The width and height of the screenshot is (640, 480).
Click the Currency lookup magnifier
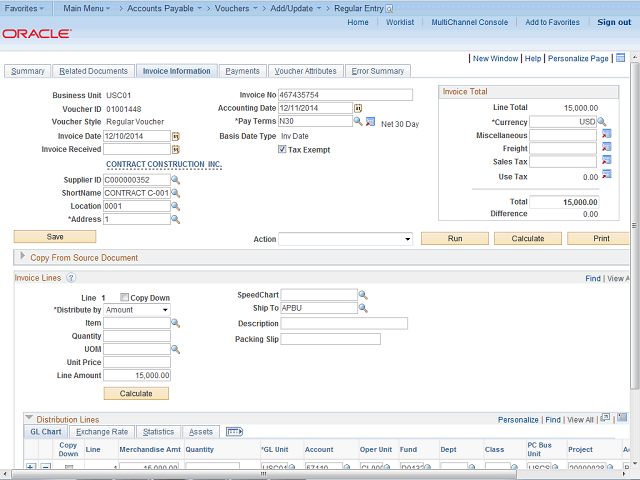tap(602, 122)
